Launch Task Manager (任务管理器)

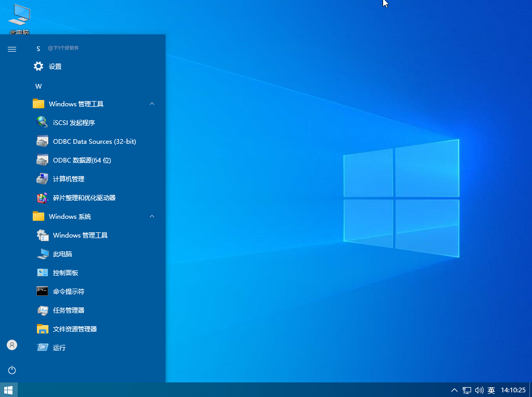tap(68, 310)
